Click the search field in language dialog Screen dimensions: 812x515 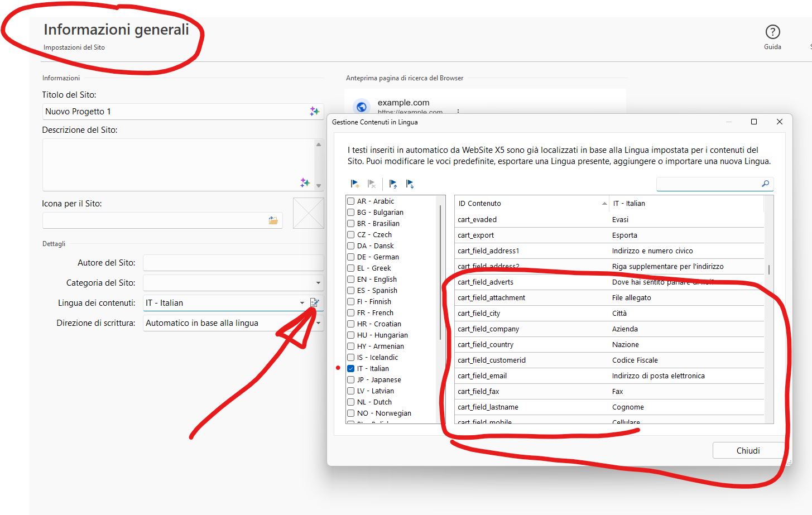point(709,184)
